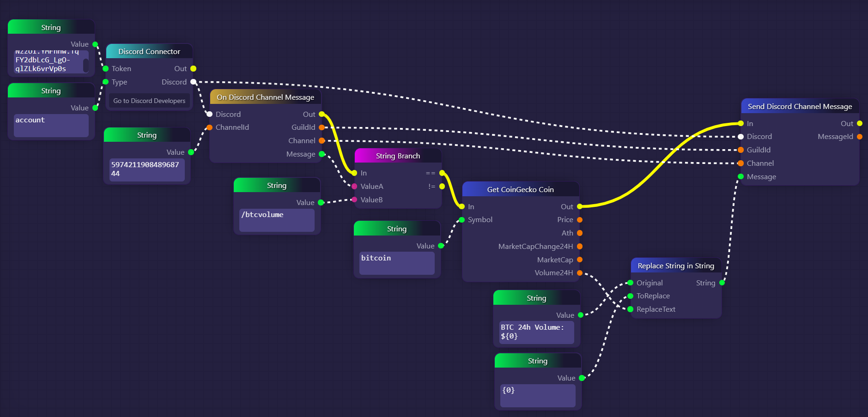
Task: Select the On Discord Channel Message node header
Action: tap(265, 97)
